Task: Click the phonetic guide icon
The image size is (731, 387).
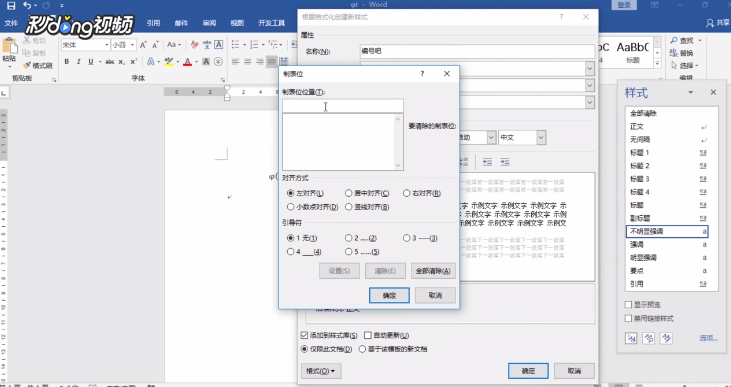Action: click(x=207, y=45)
